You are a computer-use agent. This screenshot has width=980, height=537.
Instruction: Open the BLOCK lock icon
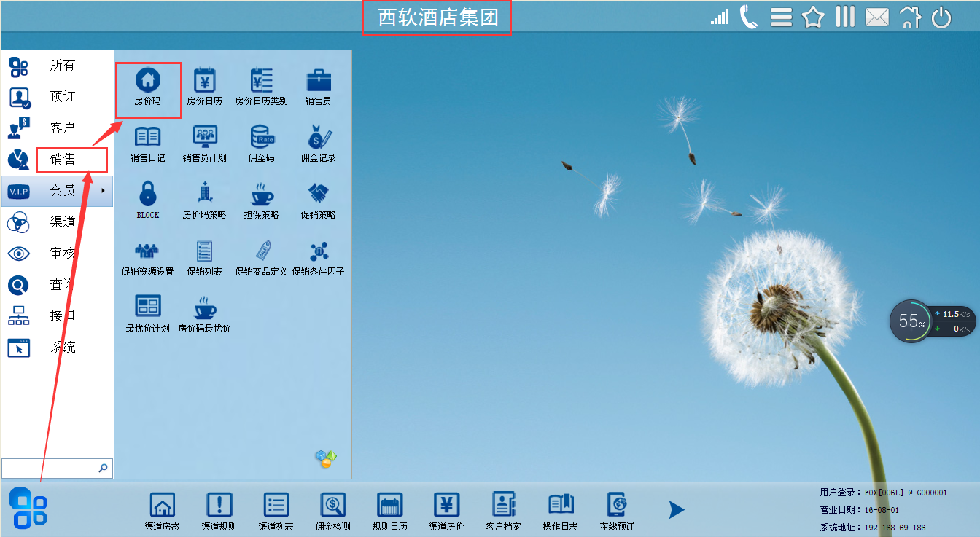click(148, 200)
